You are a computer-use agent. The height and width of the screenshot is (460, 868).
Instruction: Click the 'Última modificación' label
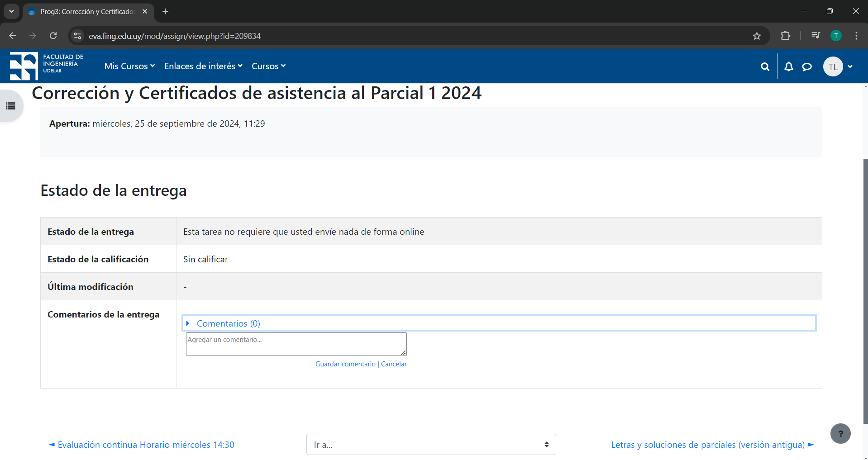[x=91, y=287]
